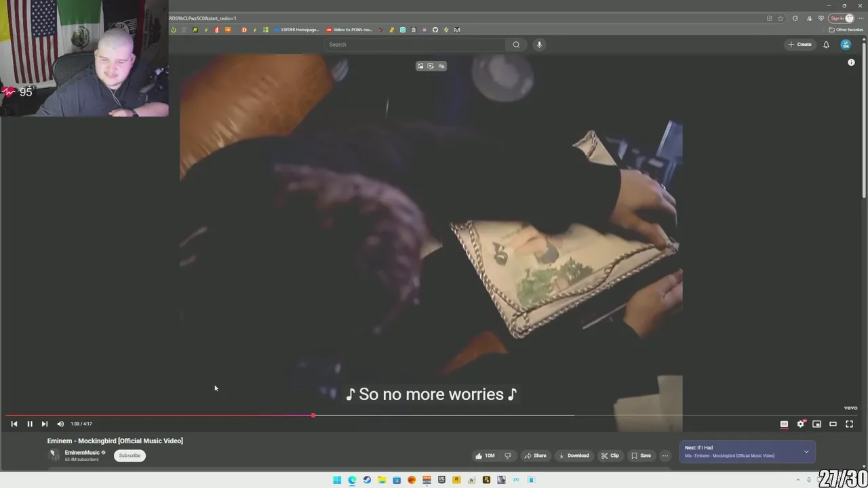
Task: Mute the video volume
Action: coord(60,424)
